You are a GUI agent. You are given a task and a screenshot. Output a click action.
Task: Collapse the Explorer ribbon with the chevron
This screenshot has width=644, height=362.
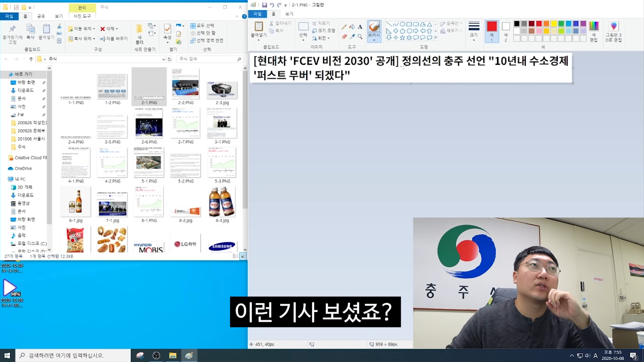[x=237, y=16]
